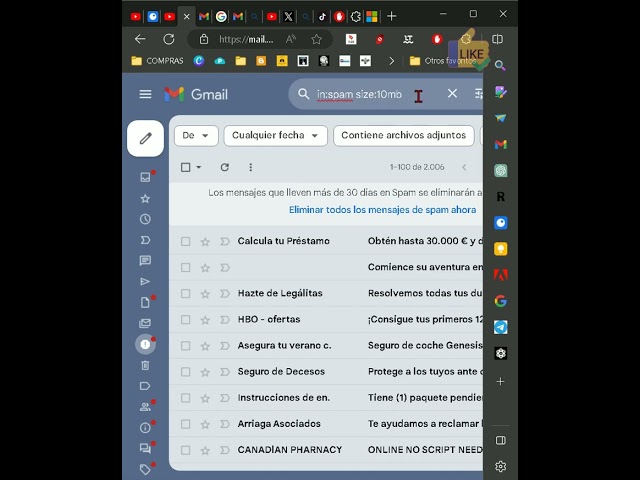Open the Gmail main menu hamburger
The height and width of the screenshot is (480, 640).
pos(145,94)
